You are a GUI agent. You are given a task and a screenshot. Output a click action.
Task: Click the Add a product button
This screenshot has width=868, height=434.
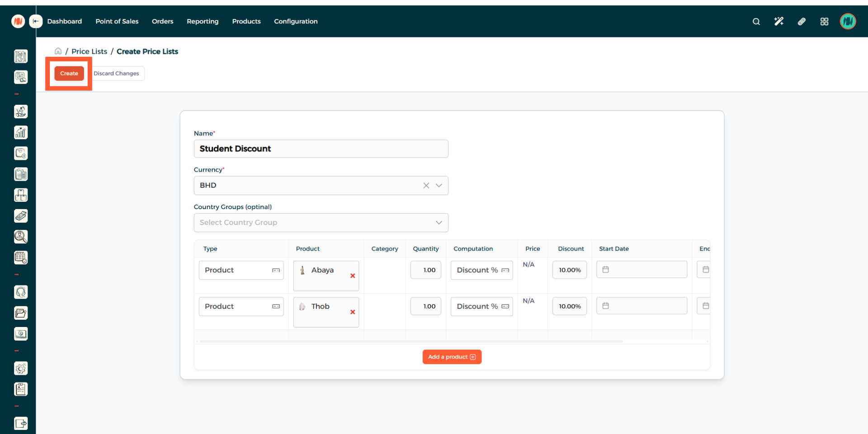click(x=452, y=357)
